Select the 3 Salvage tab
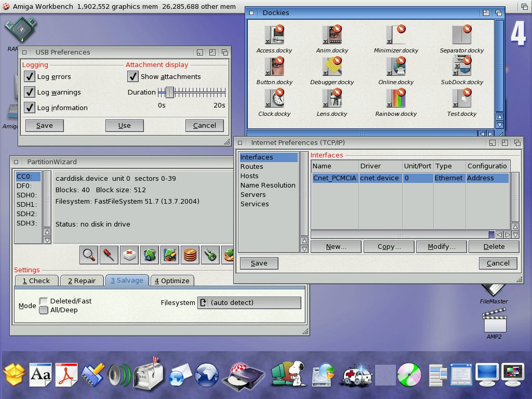The height and width of the screenshot is (399, 532). coord(127,280)
